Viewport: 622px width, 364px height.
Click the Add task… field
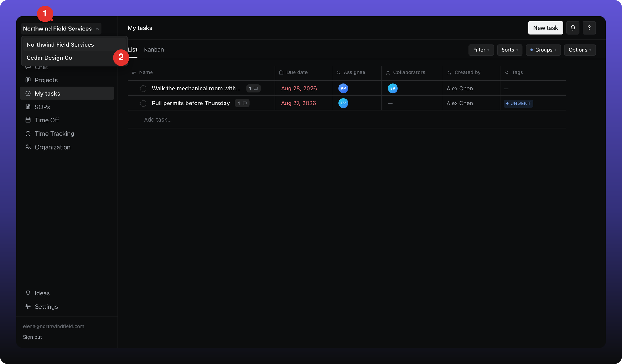click(158, 120)
